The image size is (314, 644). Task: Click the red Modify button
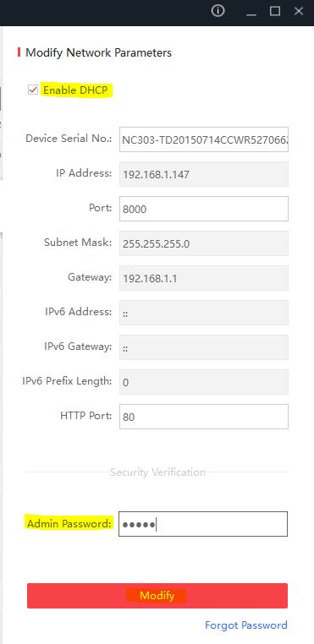(x=157, y=596)
